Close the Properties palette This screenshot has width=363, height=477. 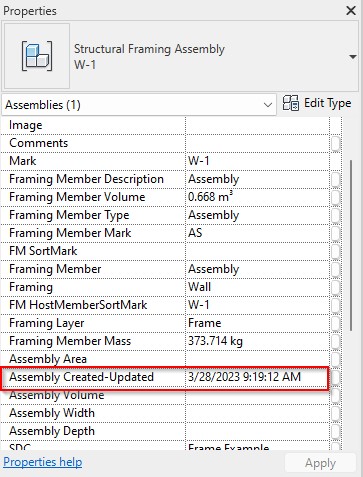tap(351, 11)
